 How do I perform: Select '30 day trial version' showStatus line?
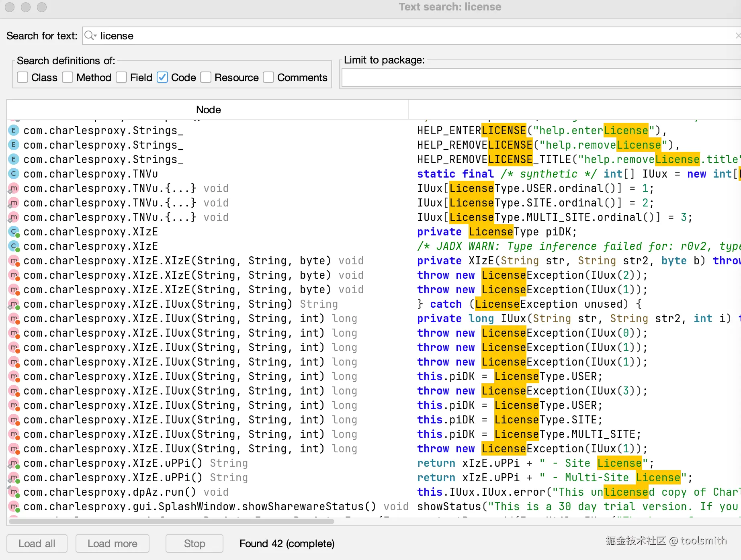[x=579, y=507]
